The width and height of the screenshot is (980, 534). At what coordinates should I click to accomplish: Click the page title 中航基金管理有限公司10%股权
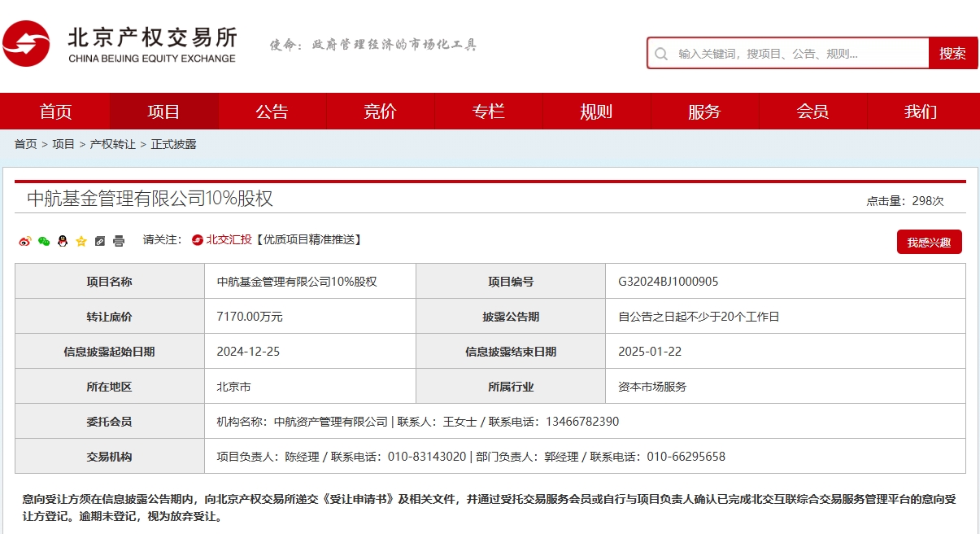(x=150, y=199)
